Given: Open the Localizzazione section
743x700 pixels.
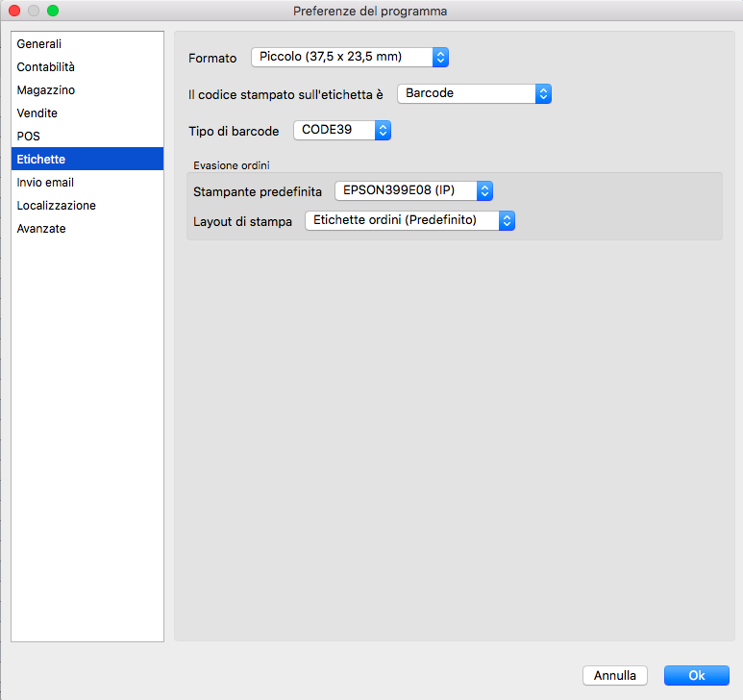Looking at the screenshot, I should pos(56,206).
